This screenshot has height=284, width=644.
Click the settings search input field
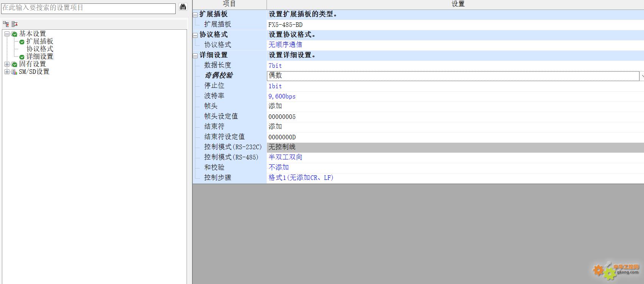(89, 8)
